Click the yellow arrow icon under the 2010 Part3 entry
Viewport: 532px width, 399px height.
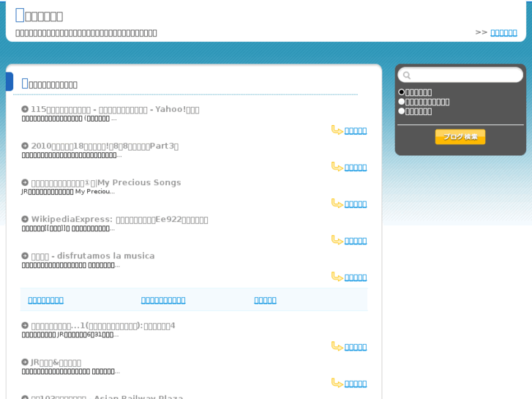(x=337, y=167)
